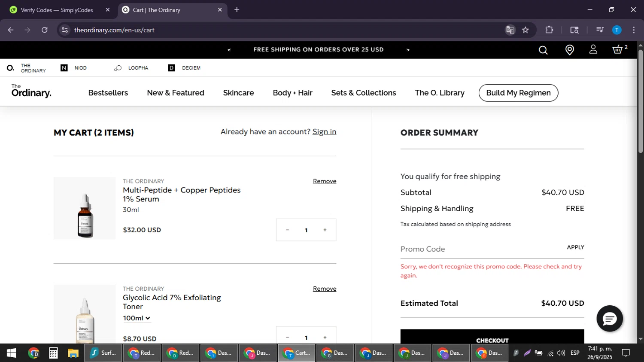Click the page vertical scrollbar
This screenshot has width=644, height=362.
[x=640, y=102]
